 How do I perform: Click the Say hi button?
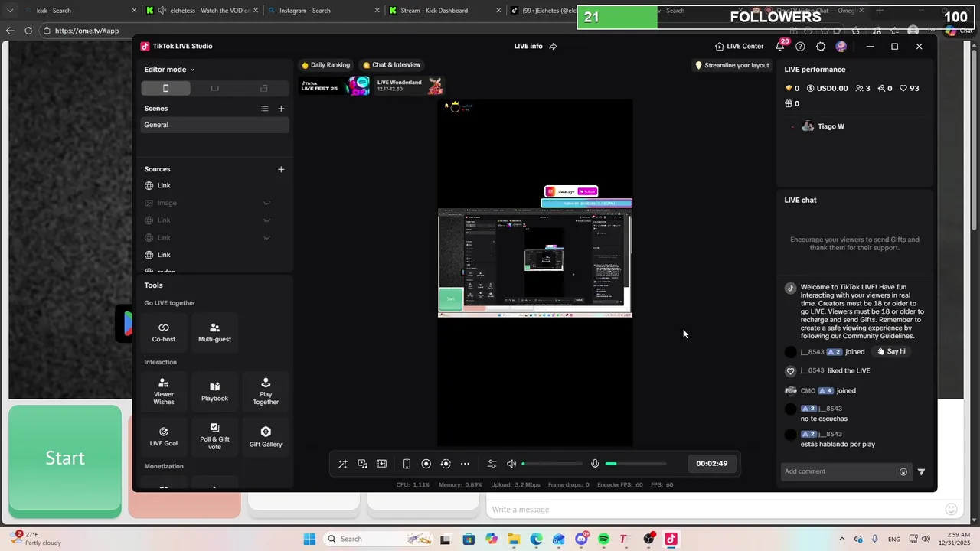click(892, 351)
